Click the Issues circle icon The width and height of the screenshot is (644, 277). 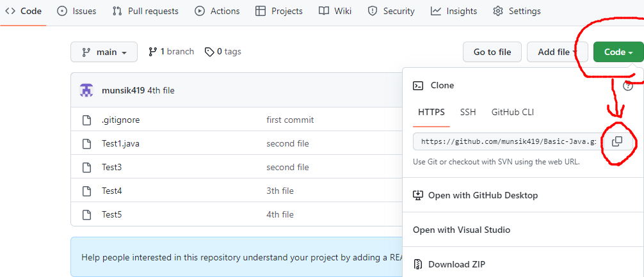62,11
